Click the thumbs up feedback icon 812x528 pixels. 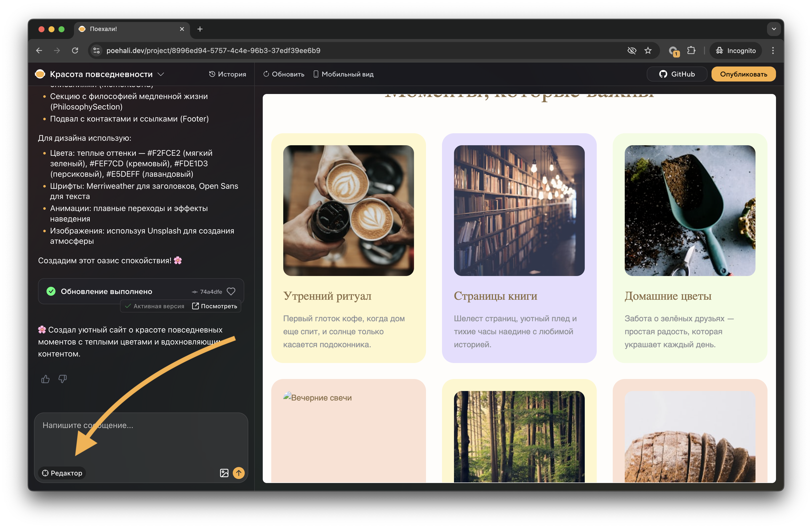[x=45, y=379]
